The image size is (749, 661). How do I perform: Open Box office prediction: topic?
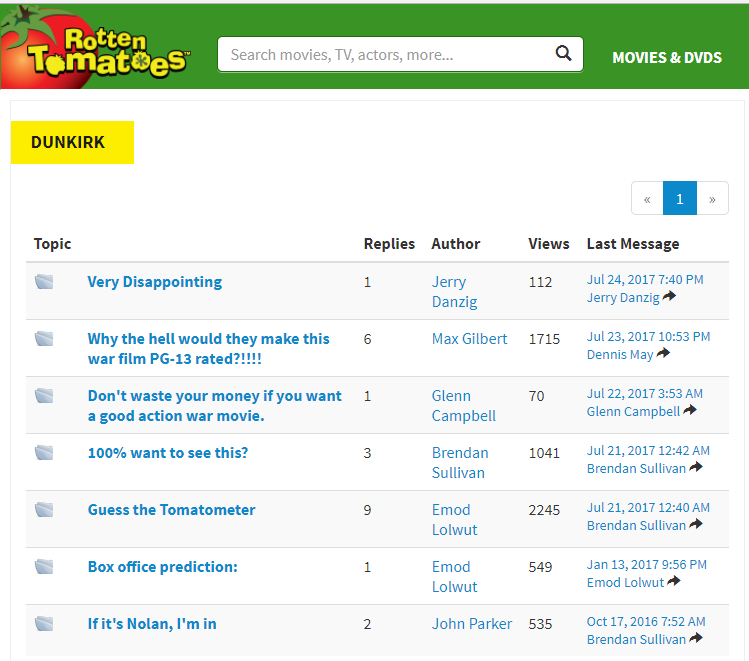[162, 567]
